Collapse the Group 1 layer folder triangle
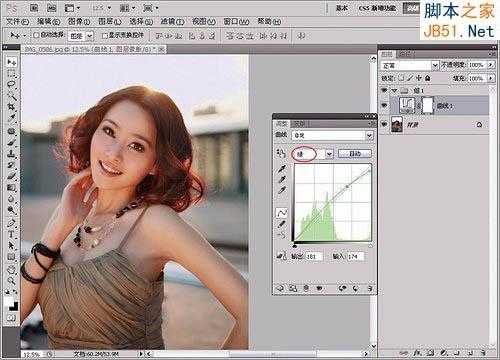Image resolution: width=500 pixels, height=360 pixels. [x=395, y=90]
